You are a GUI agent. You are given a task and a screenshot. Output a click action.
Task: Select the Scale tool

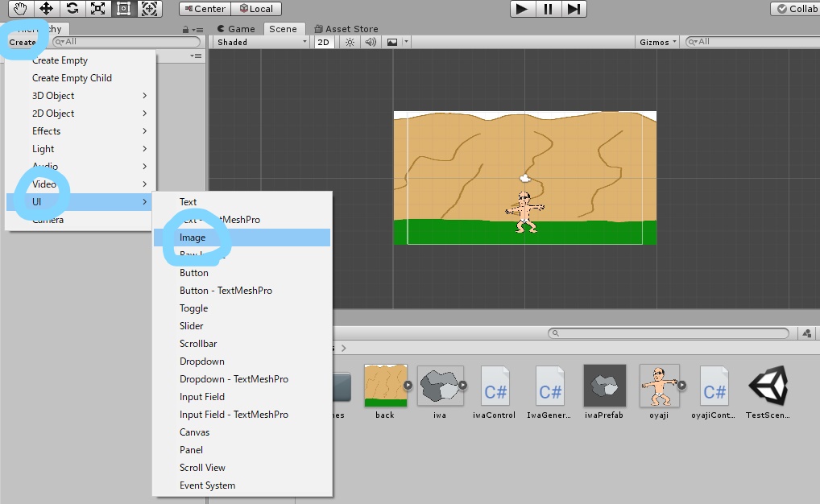(x=97, y=8)
